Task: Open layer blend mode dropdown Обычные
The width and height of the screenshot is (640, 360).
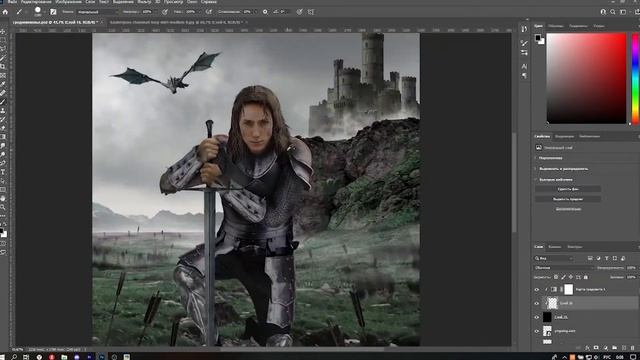Action: pos(563,268)
